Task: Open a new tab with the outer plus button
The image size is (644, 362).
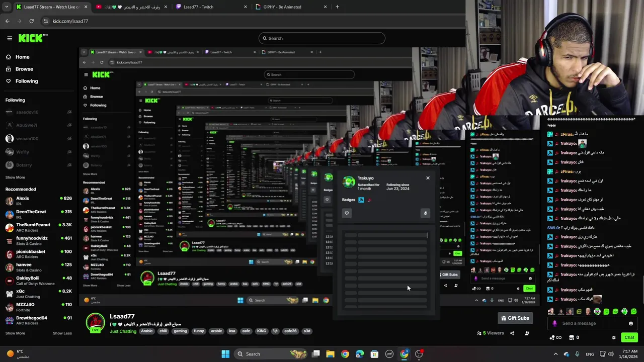Action: pyautogui.click(x=337, y=7)
